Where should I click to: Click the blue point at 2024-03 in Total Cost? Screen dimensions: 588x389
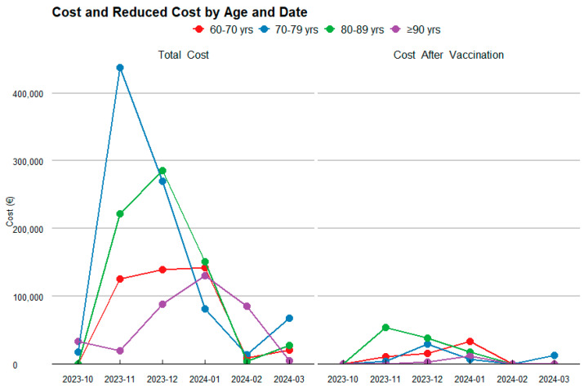point(289,318)
